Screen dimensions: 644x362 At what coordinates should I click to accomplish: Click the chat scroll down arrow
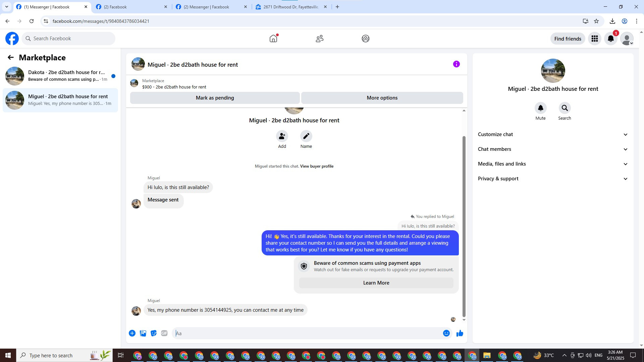pyautogui.click(x=464, y=320)
